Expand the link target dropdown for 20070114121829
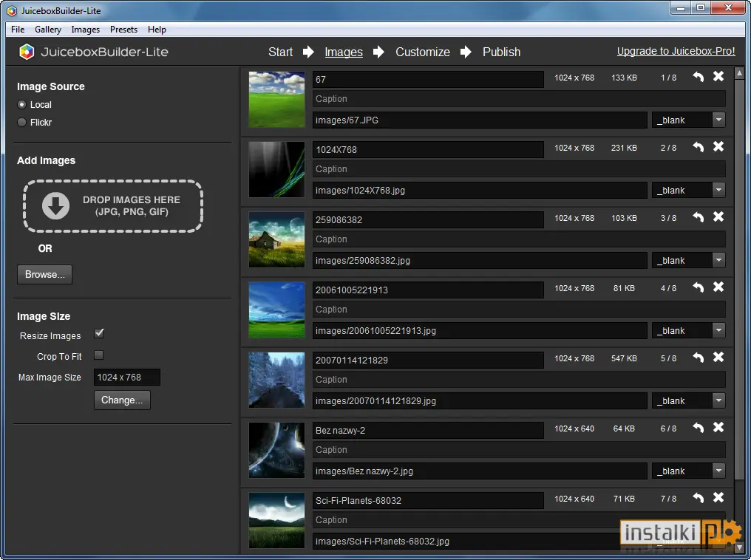Viewport: 751px width, 560px height. (718, 400)
